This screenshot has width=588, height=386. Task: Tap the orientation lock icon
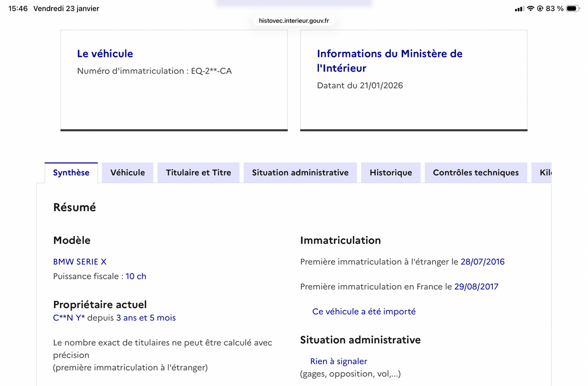[x=540, y=9]
